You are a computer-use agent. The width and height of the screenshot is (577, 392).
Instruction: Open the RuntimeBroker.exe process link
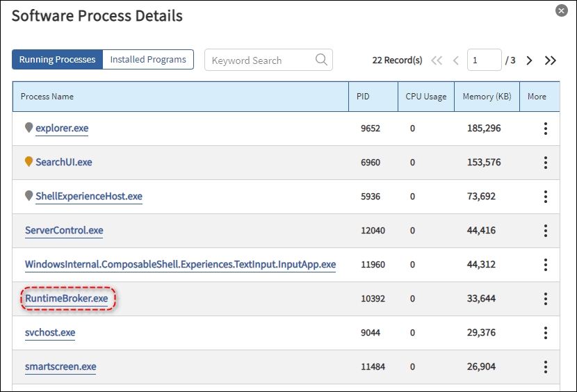(67, 299)
